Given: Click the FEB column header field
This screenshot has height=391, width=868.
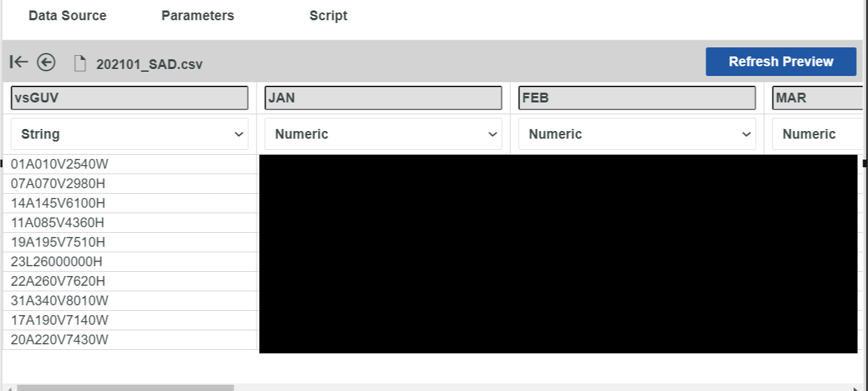Looking at the screenshot, I should pos(637,98).
